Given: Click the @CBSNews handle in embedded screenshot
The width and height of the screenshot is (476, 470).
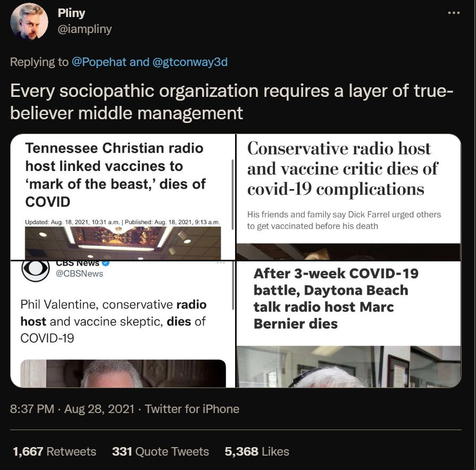Looking at the screenshot, I should (80, 274).
